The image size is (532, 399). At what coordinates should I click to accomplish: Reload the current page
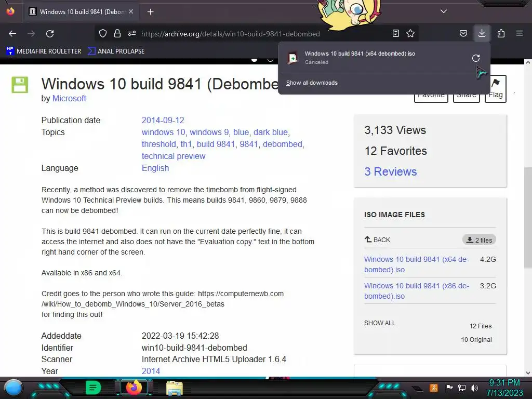(50, 34)
